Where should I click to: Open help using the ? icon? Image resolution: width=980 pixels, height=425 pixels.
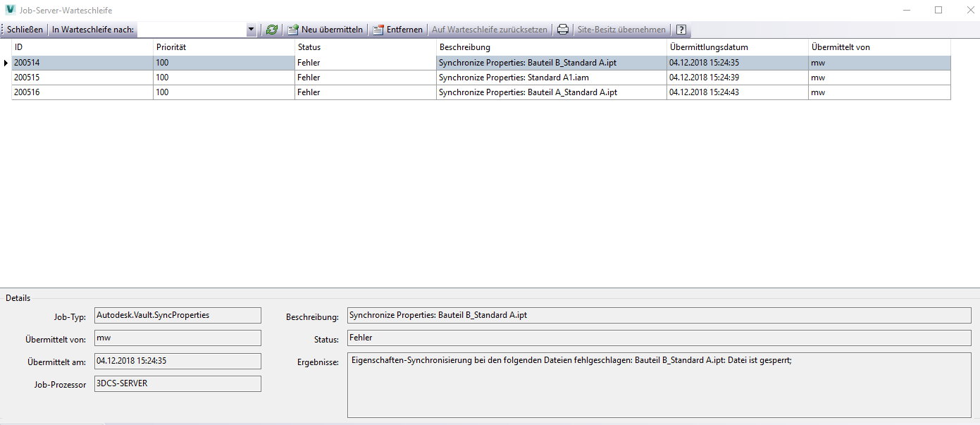680,29
